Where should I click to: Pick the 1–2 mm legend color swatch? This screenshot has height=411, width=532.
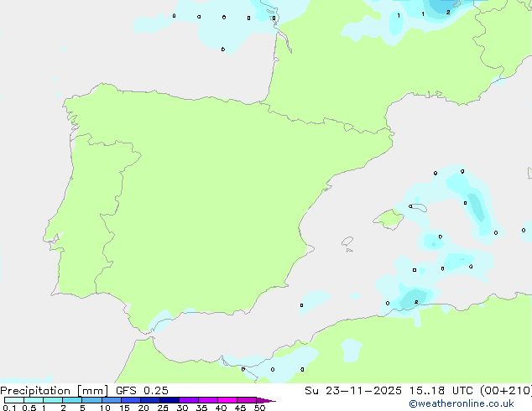click(53, 400)
